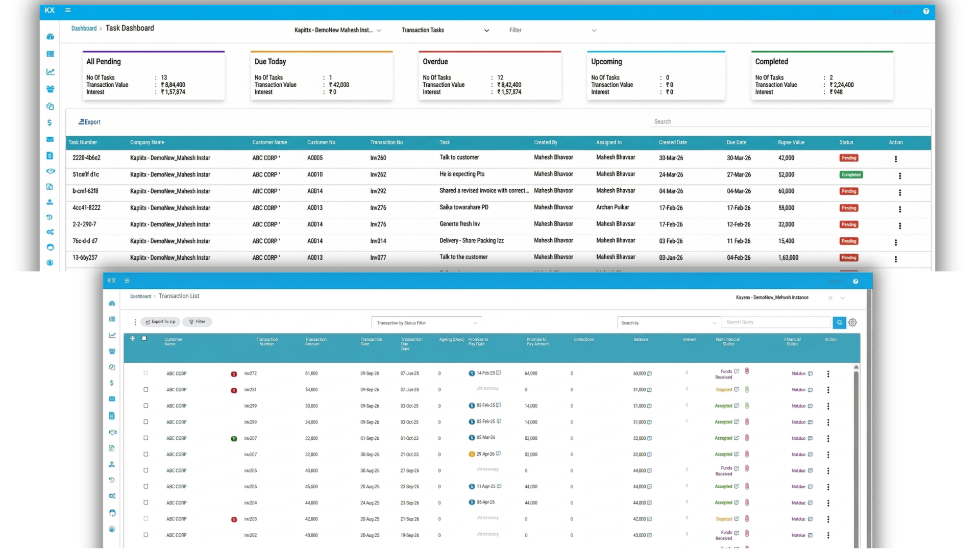
Task: Click the search magnifier button in Transaction List
Action: pyautogui.click(x=839, y=322)
